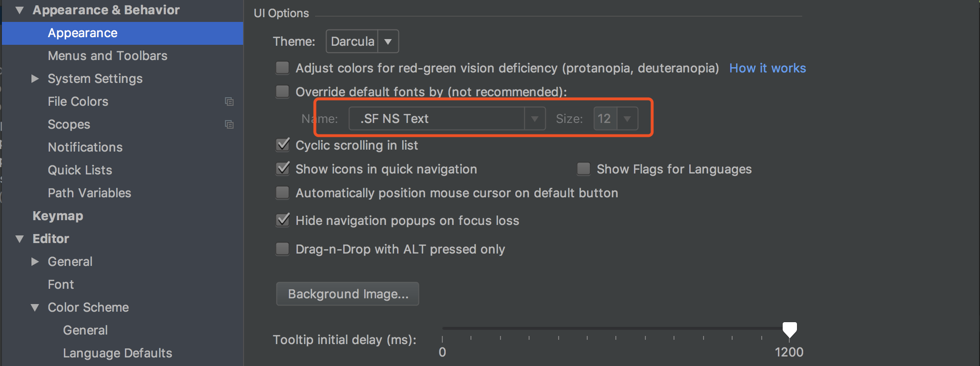Click the project-level icon beside File Colors
Screen dimensions: 980x366
(229, 102)
